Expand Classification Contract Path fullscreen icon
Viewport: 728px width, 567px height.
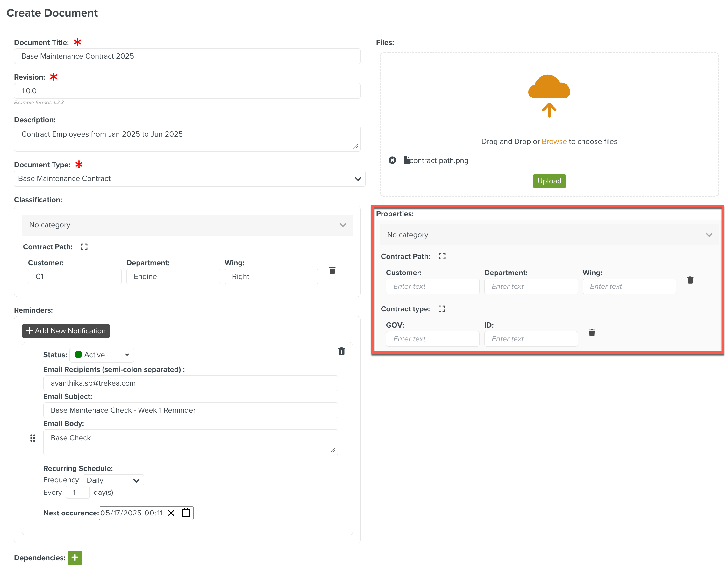[x=84, y=246]
